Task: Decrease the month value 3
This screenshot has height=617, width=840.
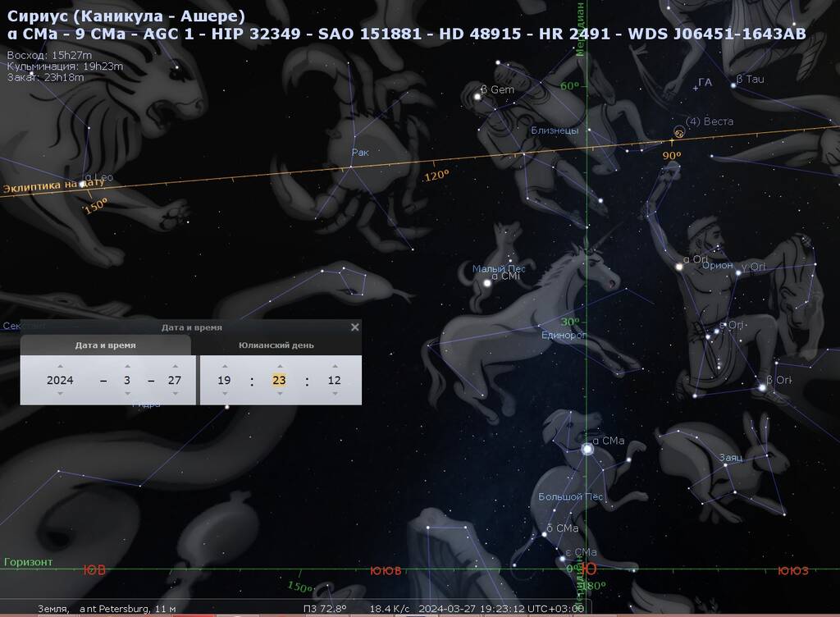Action: tap(127, 394)
